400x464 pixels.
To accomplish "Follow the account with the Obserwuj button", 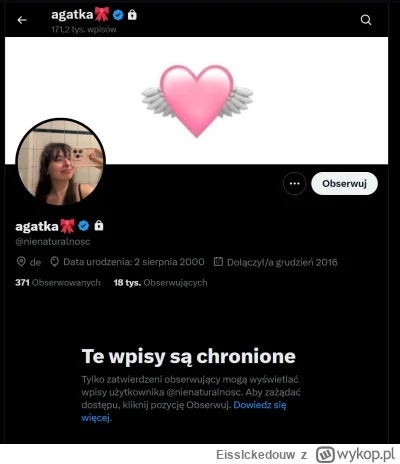I will [x=344, y=183].
